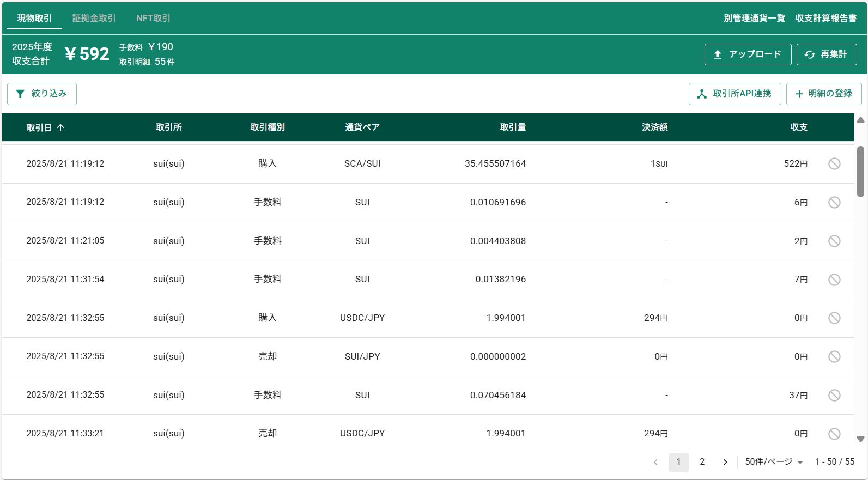Screen dimensions: 868x480
Task: Click the 通貨ペア column header
Action: tap(362, 127)
